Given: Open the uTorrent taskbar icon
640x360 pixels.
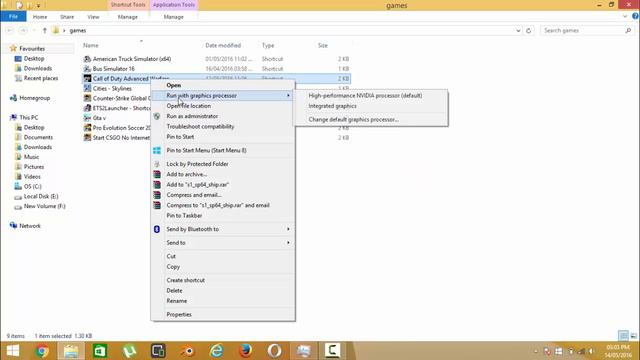Looking at the screenshot, I should (129, 351).
